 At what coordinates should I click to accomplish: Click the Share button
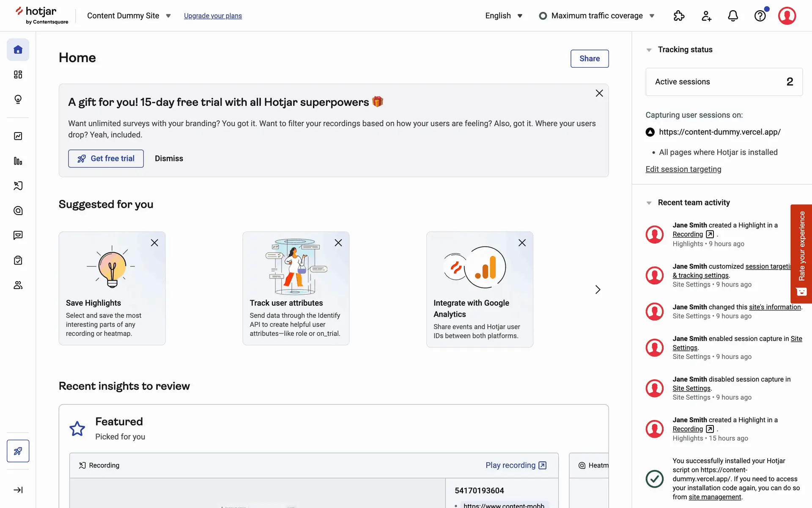(x=589, y=59)
